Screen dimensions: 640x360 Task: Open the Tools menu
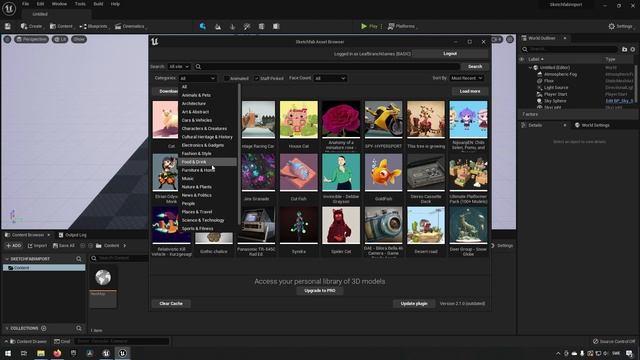tap(80, 4)
